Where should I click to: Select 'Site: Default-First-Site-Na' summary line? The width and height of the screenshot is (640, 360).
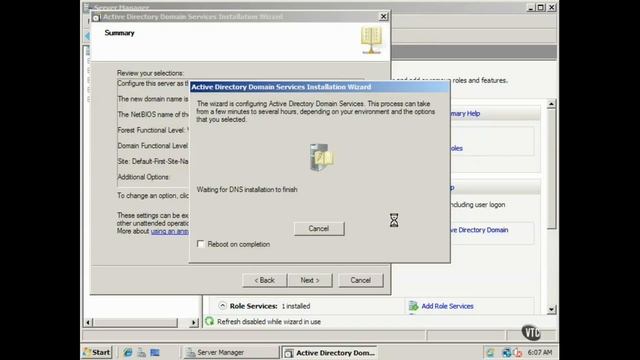[153, 161]
